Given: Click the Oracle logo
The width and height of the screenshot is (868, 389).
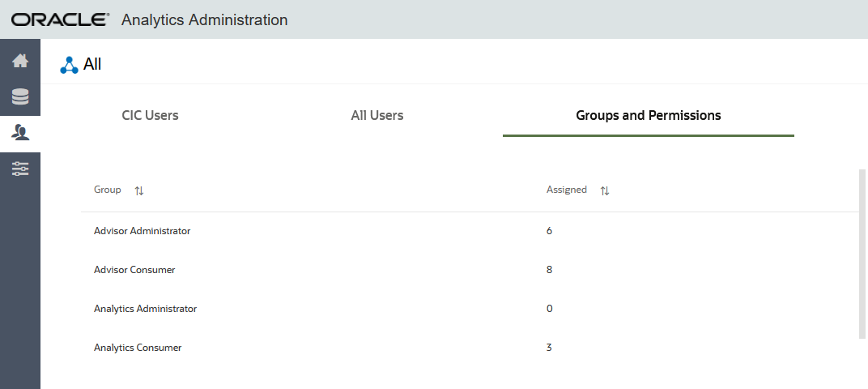Looking at the screenshot, I should [61, 20].
